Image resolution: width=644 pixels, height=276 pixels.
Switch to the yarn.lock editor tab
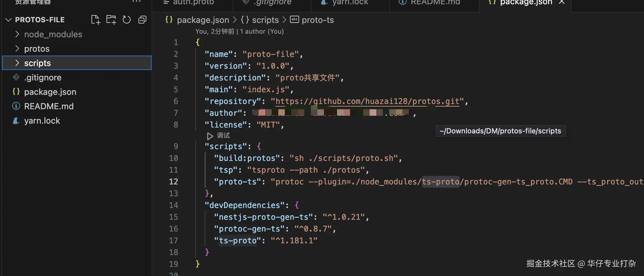(x=350, y=3)
